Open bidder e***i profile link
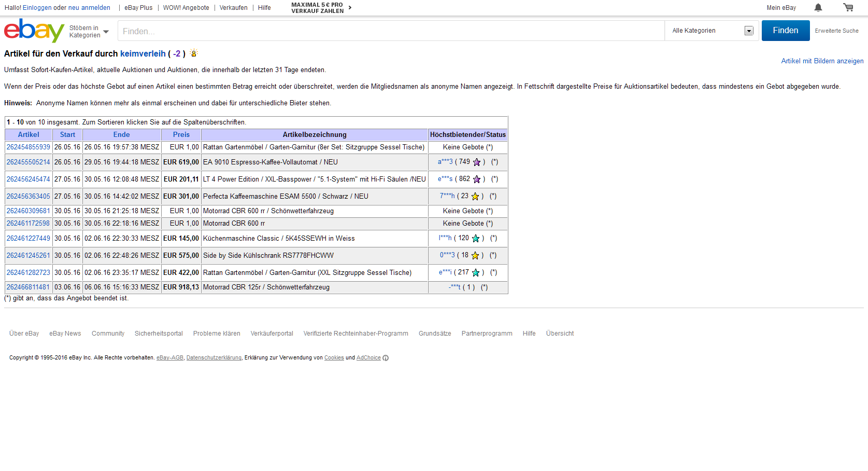 445,272
